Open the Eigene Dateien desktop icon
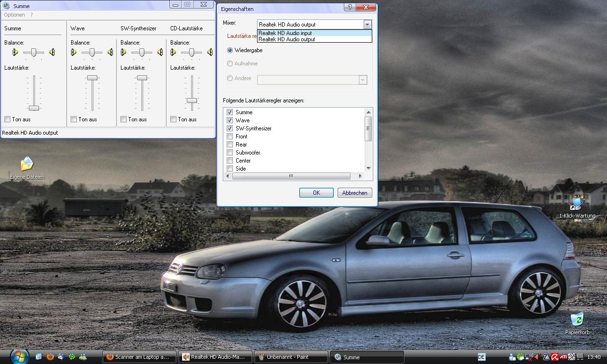607x364 pixels. (x=27, y=168)
